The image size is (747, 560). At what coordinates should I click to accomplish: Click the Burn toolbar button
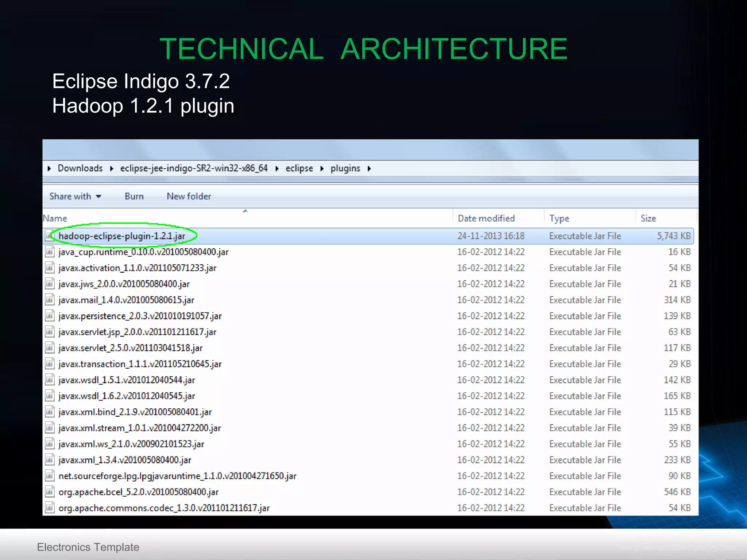[134, 197]
